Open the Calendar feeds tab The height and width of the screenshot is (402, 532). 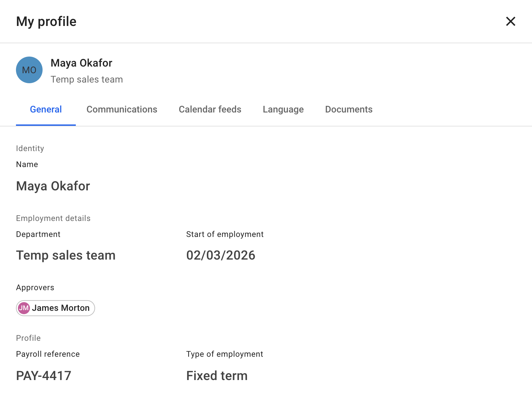(210, 109)
